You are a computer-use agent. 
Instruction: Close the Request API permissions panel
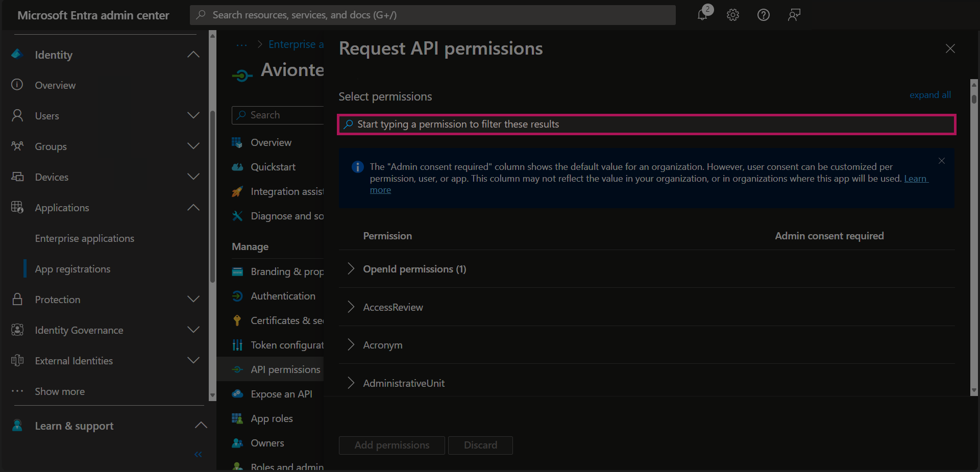pyautogui.click(x=950, y=48)
